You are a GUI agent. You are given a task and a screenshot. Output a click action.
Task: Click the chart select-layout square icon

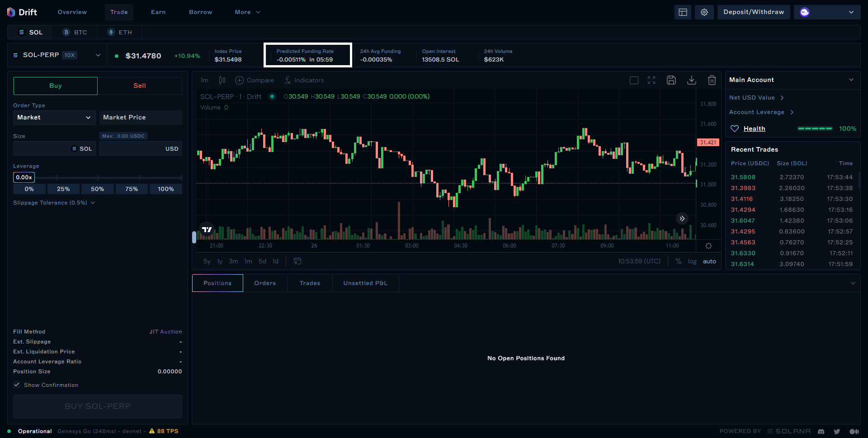pos(634,80)
